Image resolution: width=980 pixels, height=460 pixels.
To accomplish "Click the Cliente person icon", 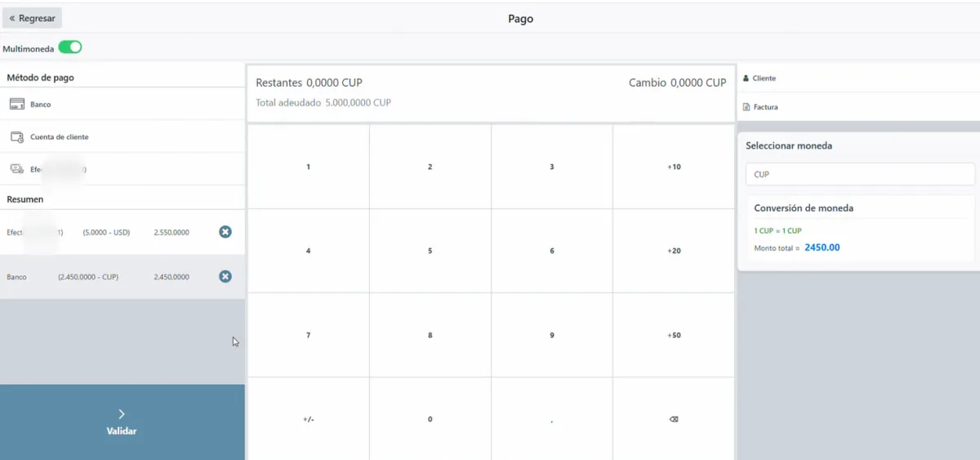I will tap(746, 78).
